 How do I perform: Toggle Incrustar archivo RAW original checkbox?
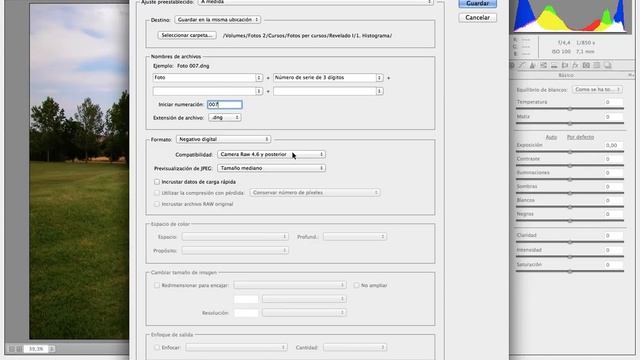[157, 204]
